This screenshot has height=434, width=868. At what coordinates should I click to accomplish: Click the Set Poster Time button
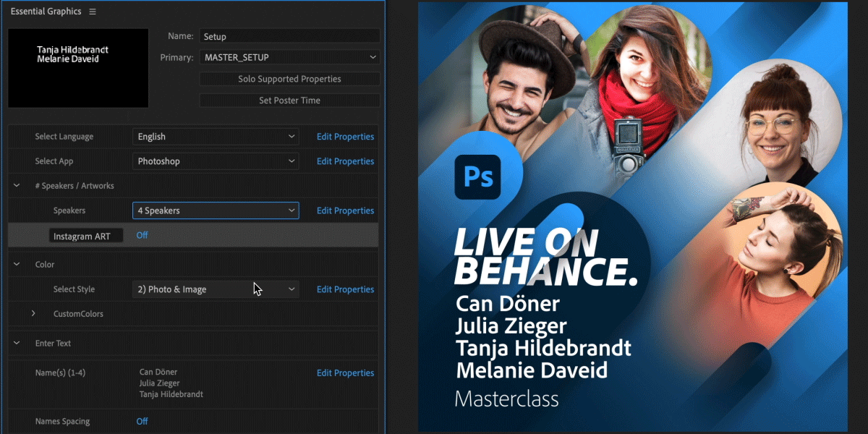pos(289,101)
